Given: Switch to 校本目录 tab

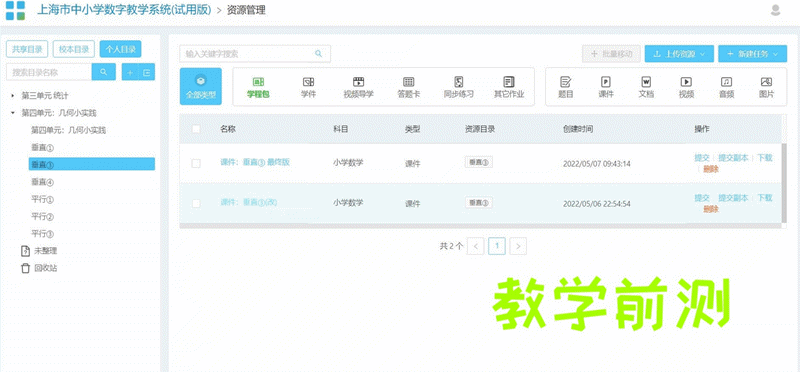Looking at the screenshot, I should (74, 49).
